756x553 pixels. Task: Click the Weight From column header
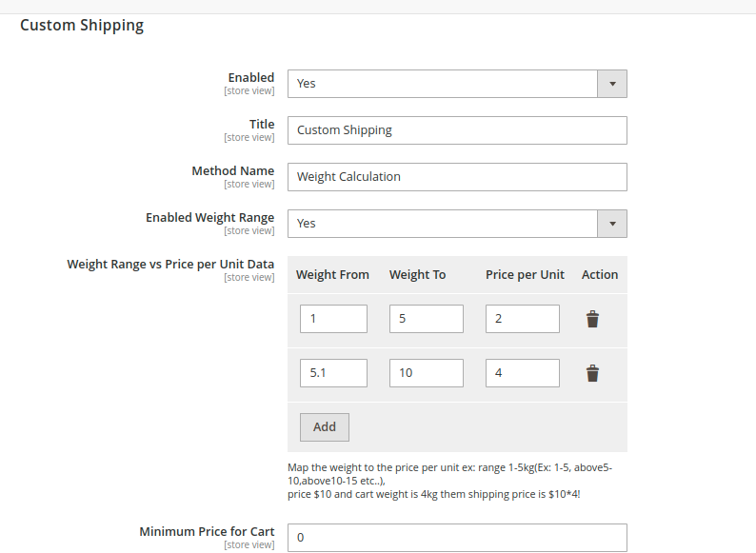[332, 275]
